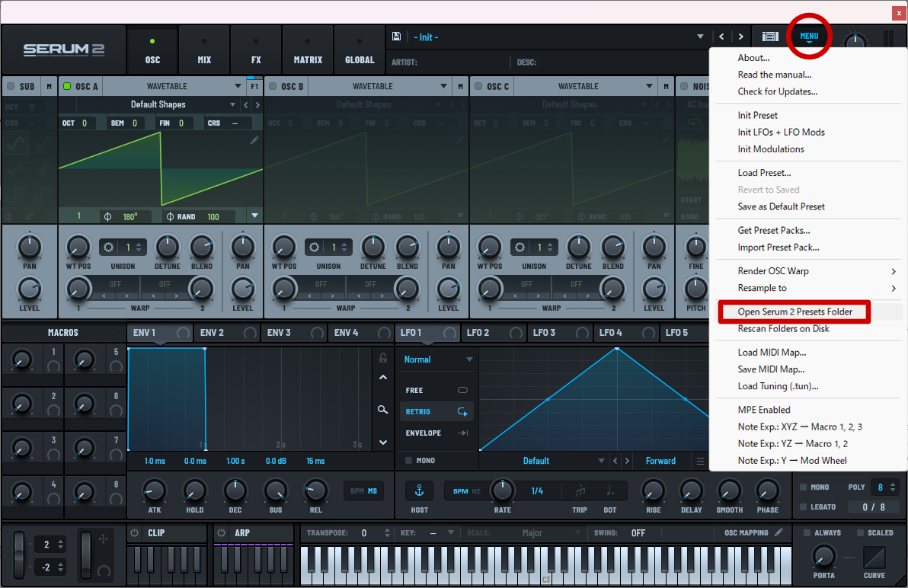Open the LFO Normal mode dropdown
908x588 pixels.
pos(438,360)
